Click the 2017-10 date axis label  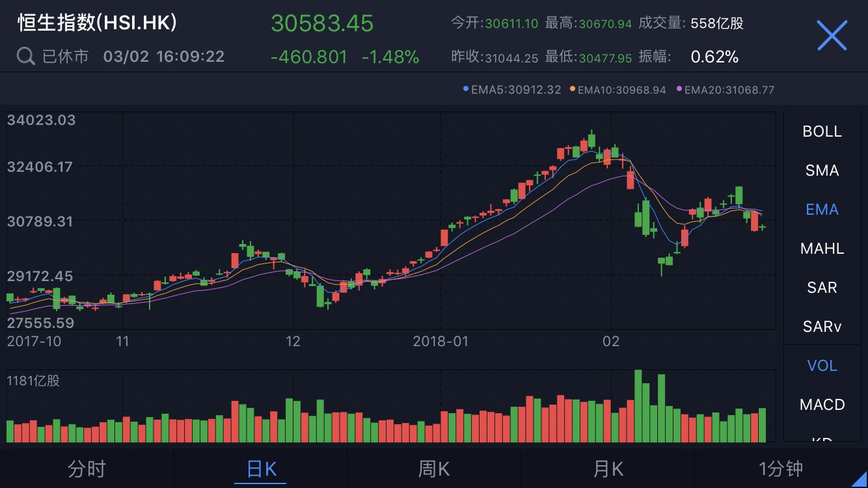tap(34, 341)
